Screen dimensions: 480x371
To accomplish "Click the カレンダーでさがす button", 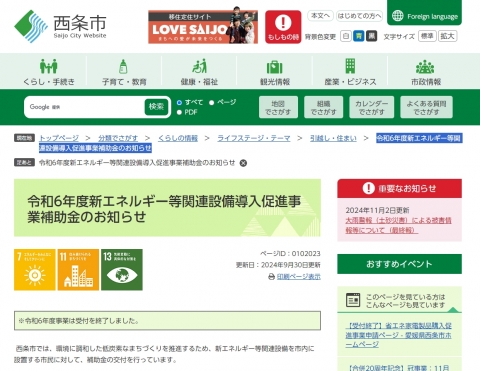I will [371, 107].
